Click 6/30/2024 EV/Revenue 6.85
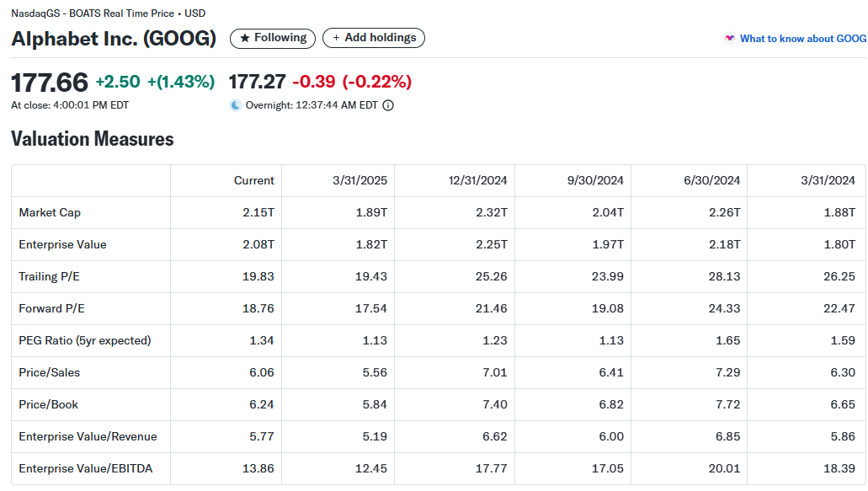The height and width of the screenshot is (491, 868). tap(728, 437)
